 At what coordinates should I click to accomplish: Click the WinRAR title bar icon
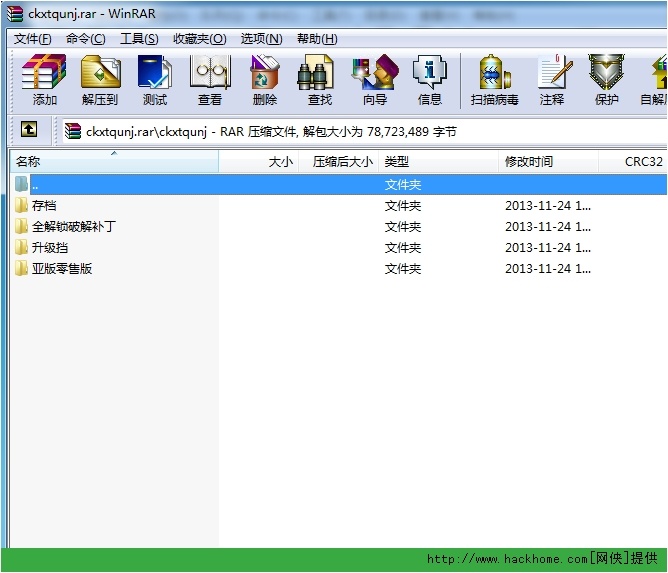tap(15, 14)
